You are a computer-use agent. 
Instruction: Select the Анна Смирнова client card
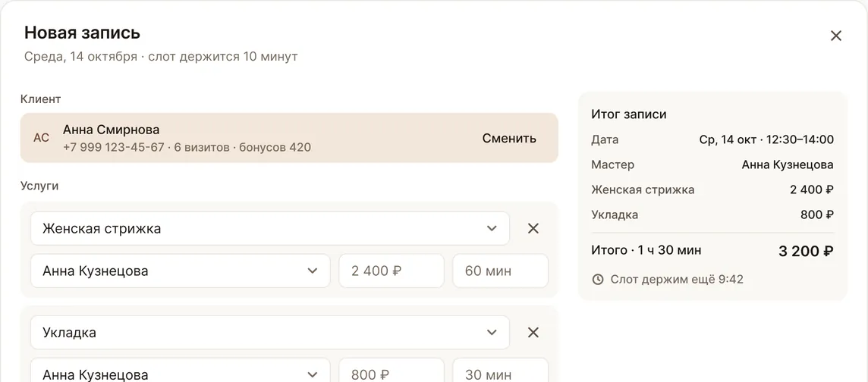(289, 138)
